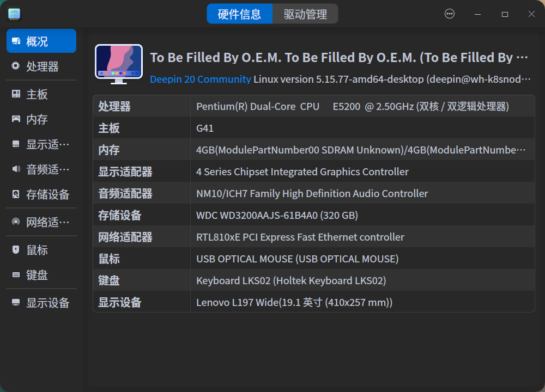Open the main menu with three-dots button
The width and height of the screenshot is (545, 392).
pos(450,14)
